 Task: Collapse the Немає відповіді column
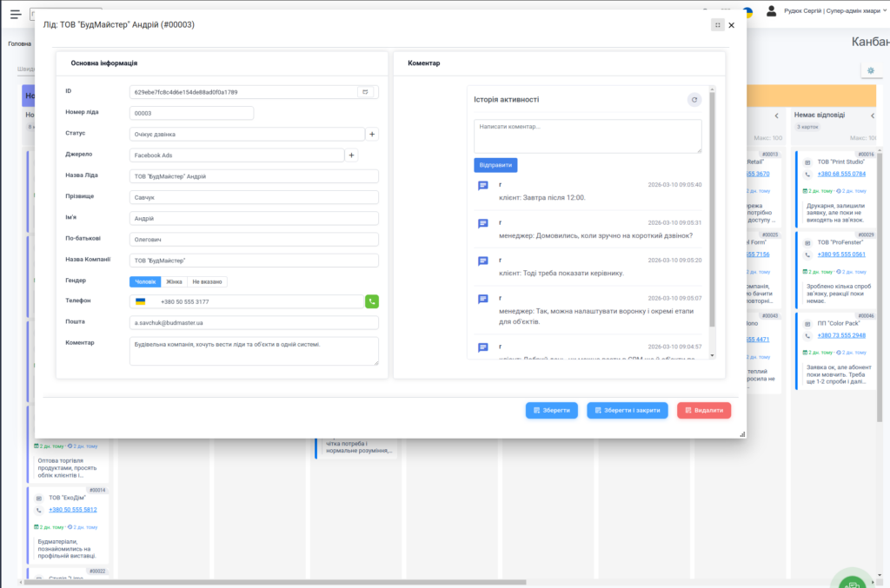click(873, 116)
